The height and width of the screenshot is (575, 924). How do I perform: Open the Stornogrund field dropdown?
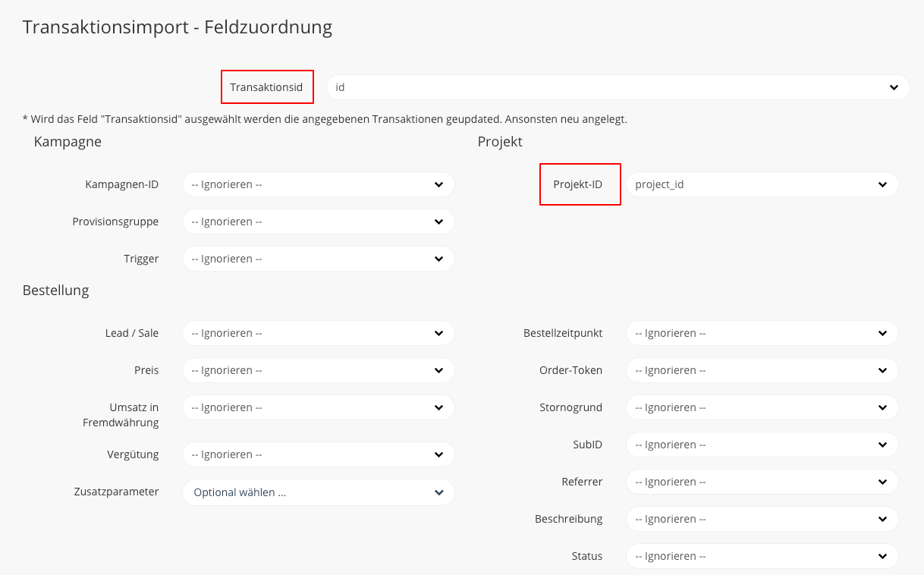point(762,407)
